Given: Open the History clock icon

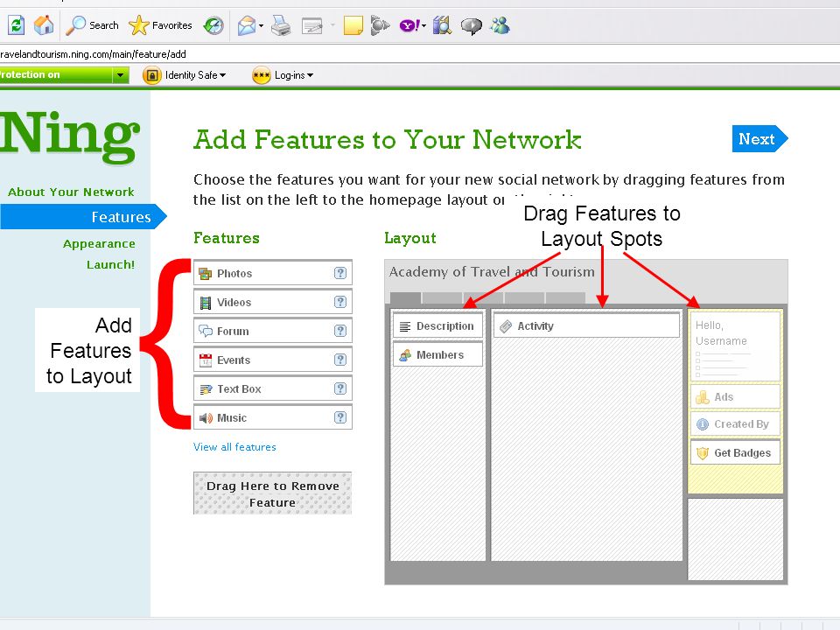Looking at the screenshot, I should (213, 25).
